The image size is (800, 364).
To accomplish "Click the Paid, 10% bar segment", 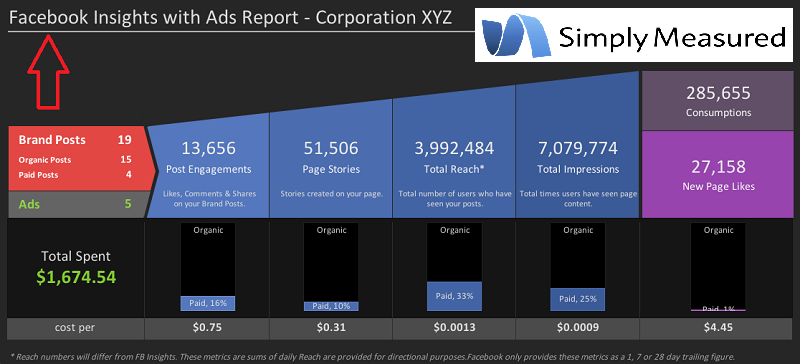I will pos(331,306).
